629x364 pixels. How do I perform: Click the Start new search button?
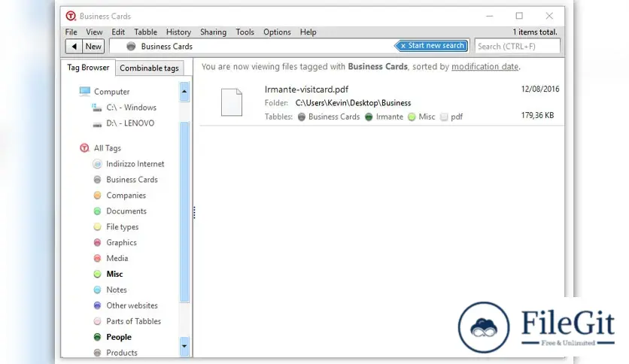(x=432, y=46)
